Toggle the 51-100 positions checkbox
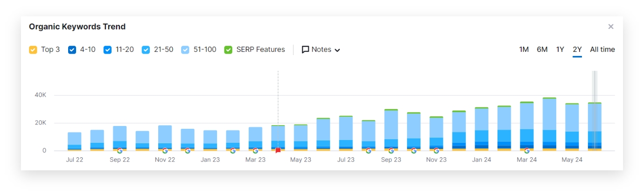Image resolution: width=644 pixels, height=196 pixels. click(185, 49)
